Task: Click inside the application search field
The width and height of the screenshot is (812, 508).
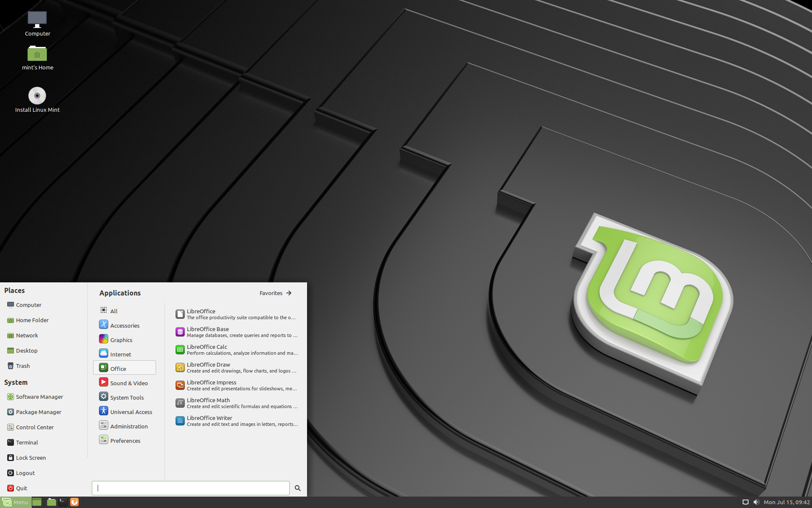Action: pyautogui.click(x=190, y=488)
